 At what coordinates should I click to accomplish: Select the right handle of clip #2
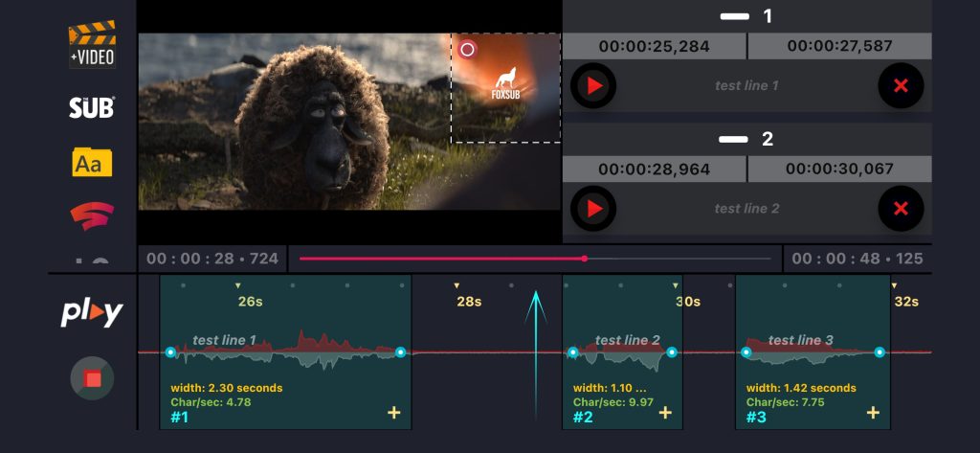(x=671, y=352)
